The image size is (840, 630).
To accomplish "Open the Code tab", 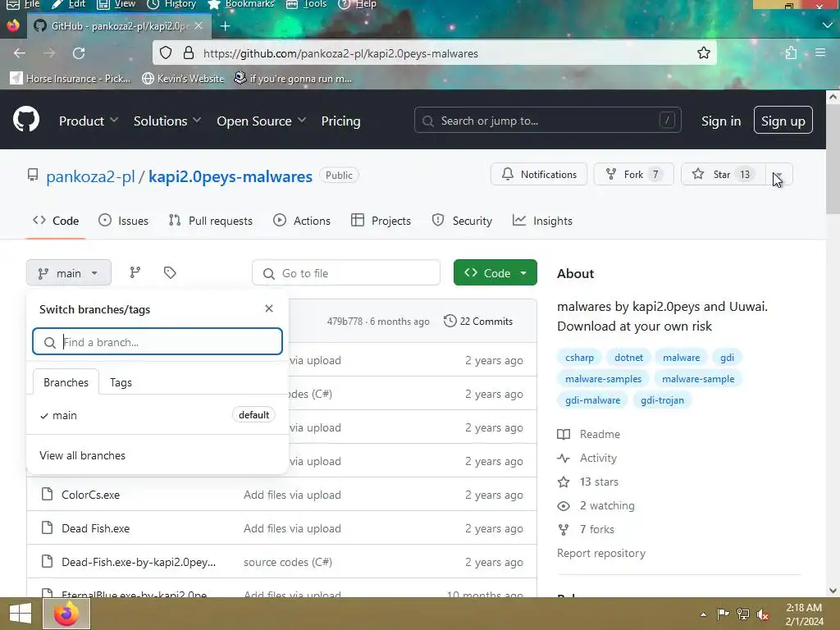I will click(56, 221).
